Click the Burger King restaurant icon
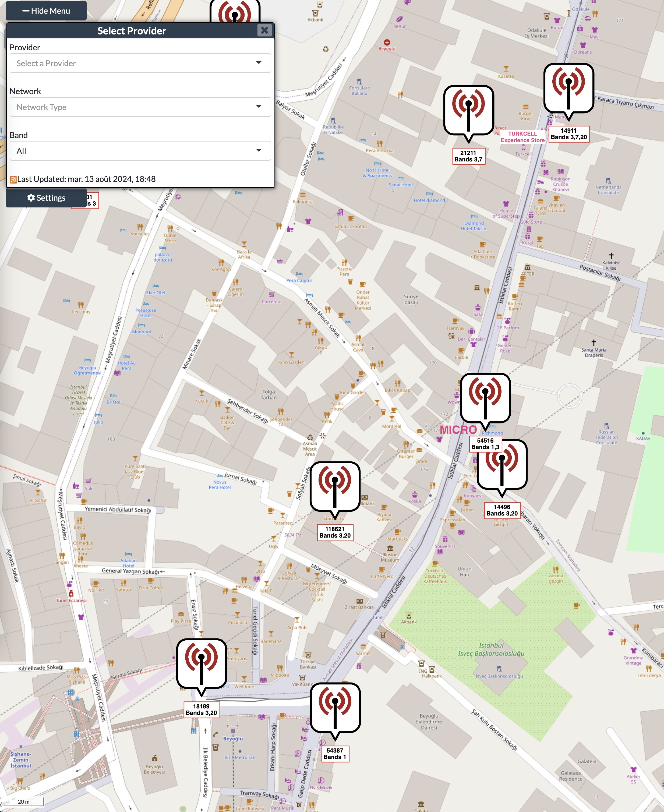The image size is (664, 812). tap(525, 107)
